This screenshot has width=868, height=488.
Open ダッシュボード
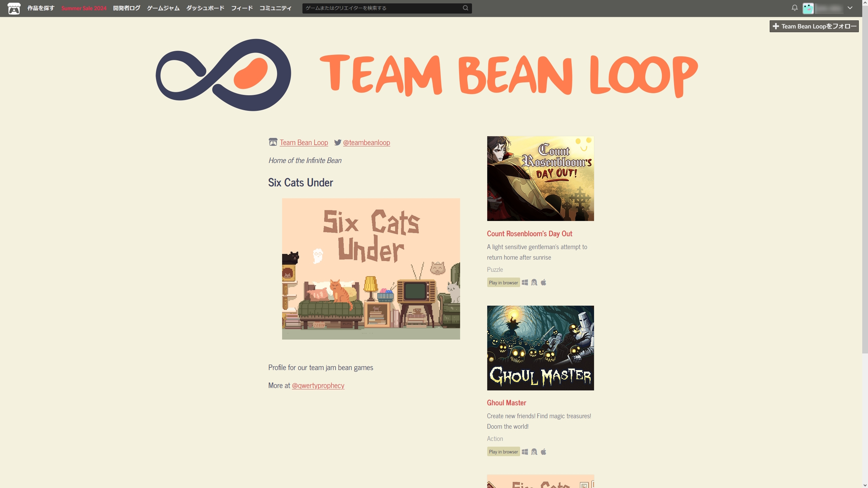[205, 8]
